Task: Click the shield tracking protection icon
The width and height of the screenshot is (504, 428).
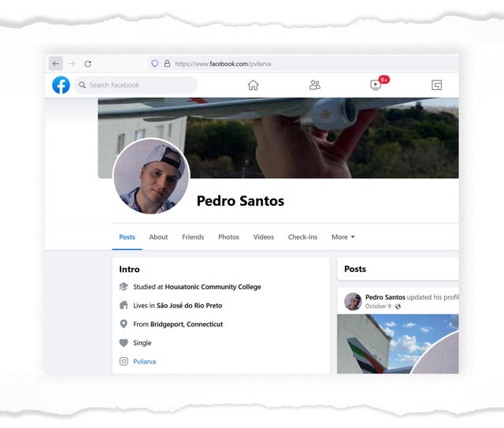Action: tap(154, 64)
